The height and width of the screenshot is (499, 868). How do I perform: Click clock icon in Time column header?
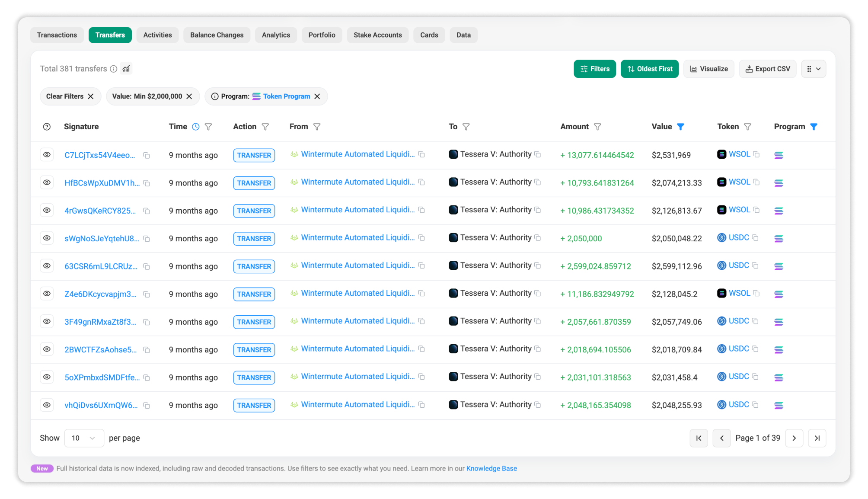point(196,127)
